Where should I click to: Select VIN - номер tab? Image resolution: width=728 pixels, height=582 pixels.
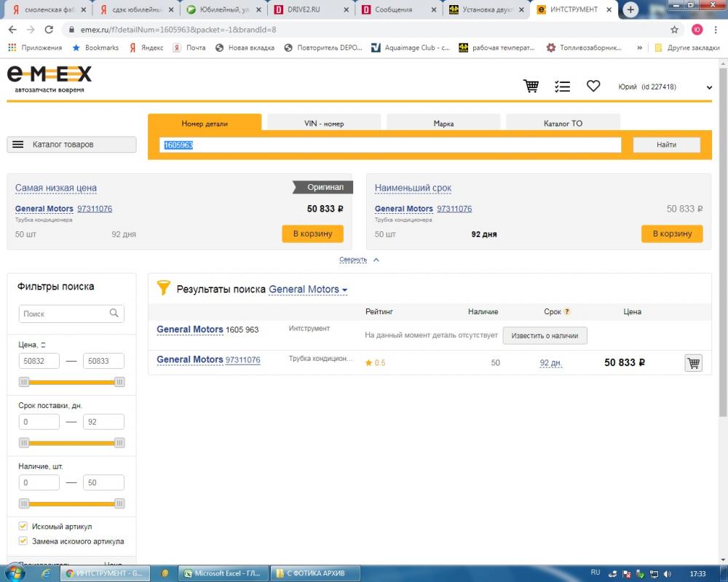pos(324,124)
